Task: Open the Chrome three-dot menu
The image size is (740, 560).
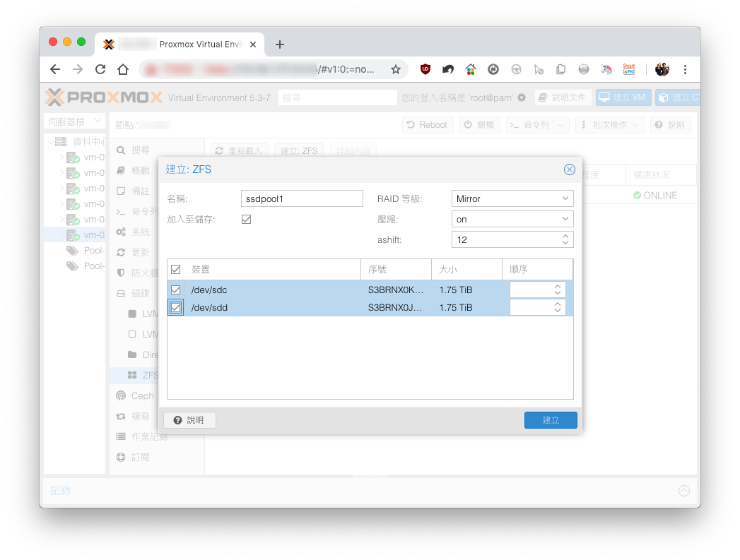Action: coord(685,70)
